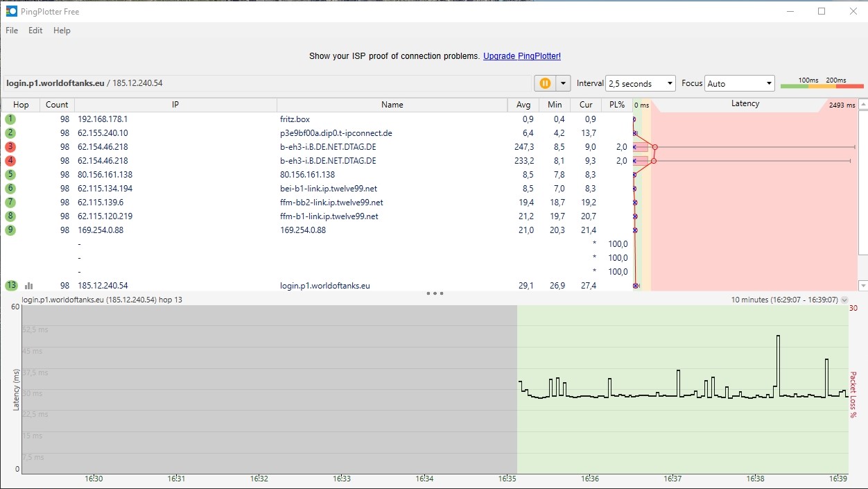
Task: Maximize the PingPlotter window
Action: coord(822,11)
